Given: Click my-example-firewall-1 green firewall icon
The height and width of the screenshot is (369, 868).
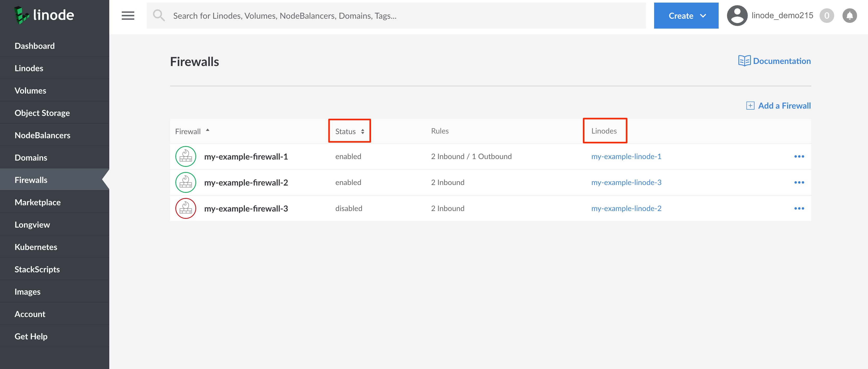Looking at the screenshot, I should click(x=186, y=156).
